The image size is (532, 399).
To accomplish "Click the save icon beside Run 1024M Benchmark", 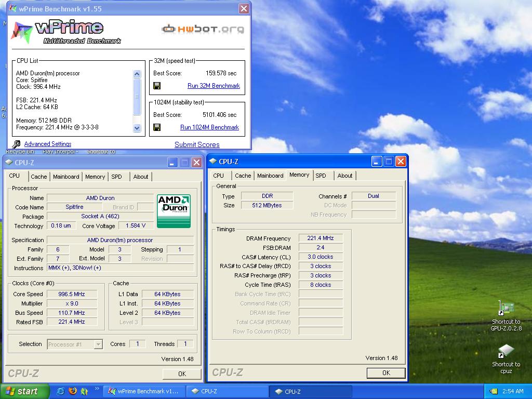I will coord(157,127).
